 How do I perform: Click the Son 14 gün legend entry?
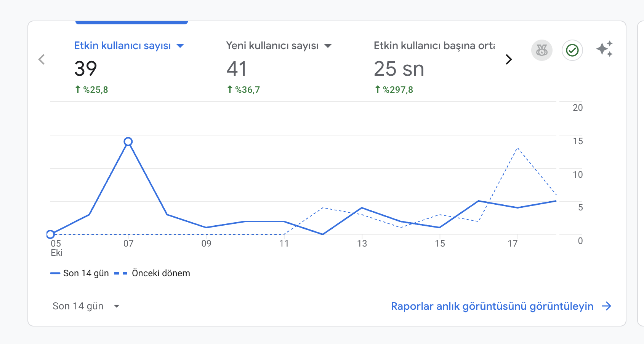(80, 273)
